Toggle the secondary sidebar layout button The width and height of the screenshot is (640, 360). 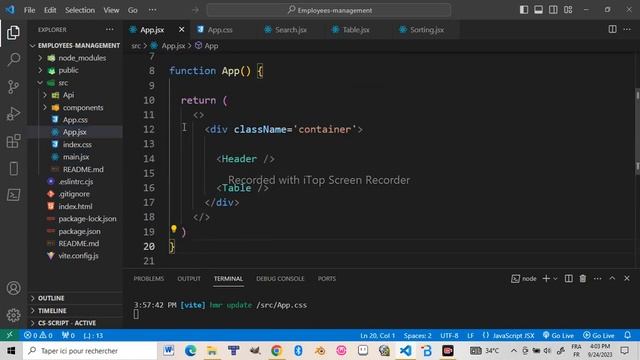[x=553, y=10]
